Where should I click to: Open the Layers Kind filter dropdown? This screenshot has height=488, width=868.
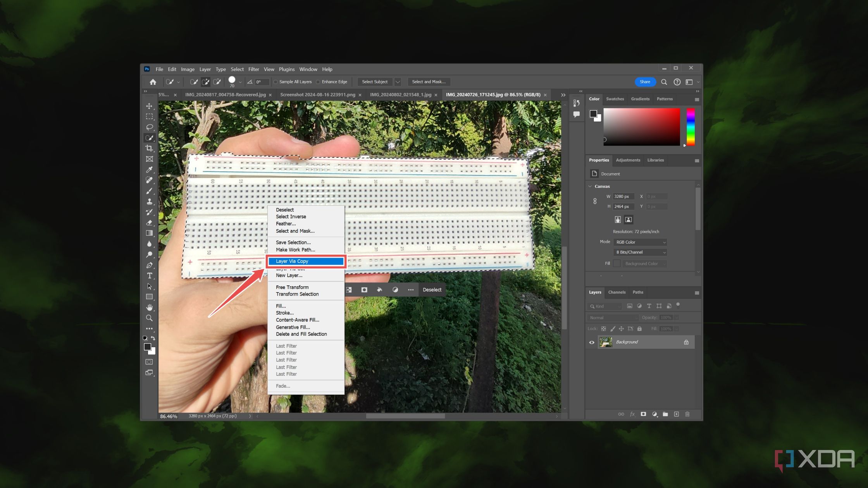604,306
